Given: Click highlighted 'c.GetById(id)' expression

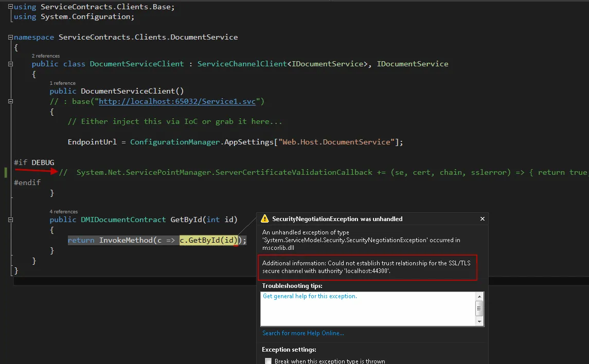Looking at the screenshot, I should tap(209, 240).
